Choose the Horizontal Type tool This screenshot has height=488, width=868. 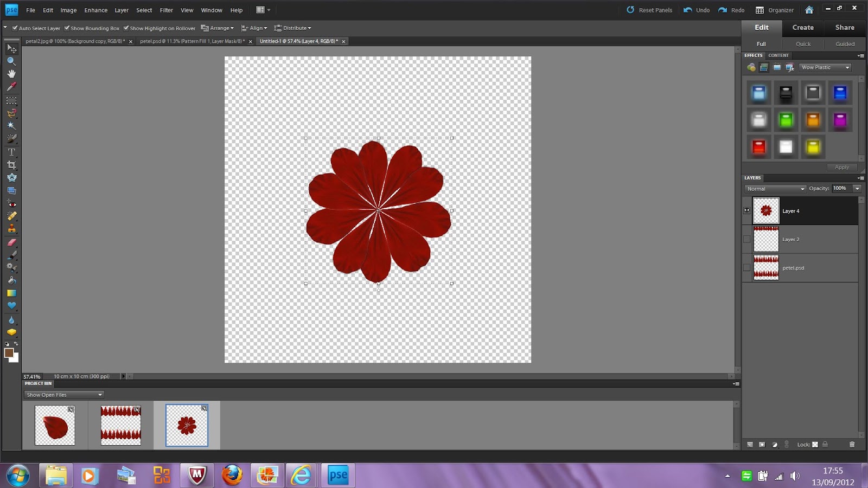pos(11,152)
